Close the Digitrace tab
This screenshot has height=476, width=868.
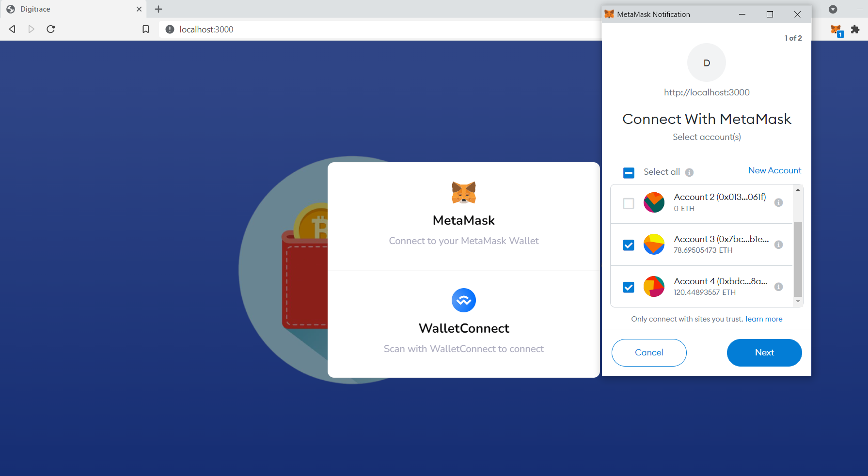point(139,9)
